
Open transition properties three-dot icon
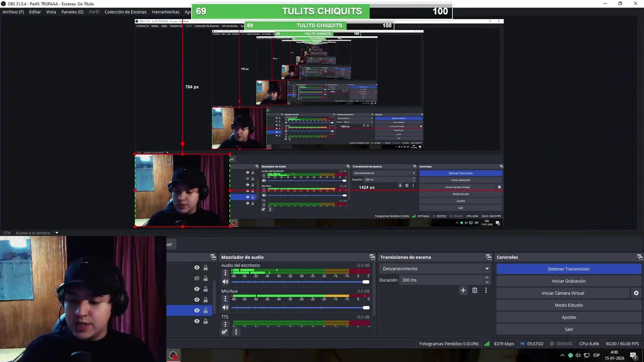(486, 290)
